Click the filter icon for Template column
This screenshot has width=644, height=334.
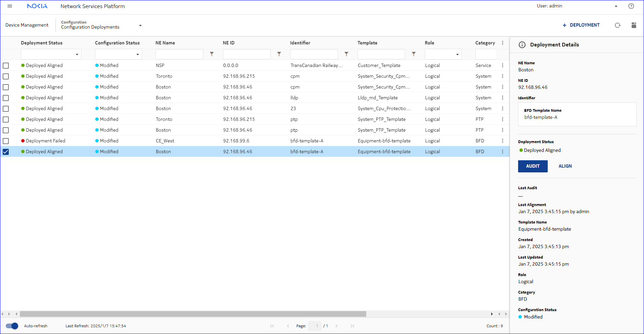(x=414, y=54)
